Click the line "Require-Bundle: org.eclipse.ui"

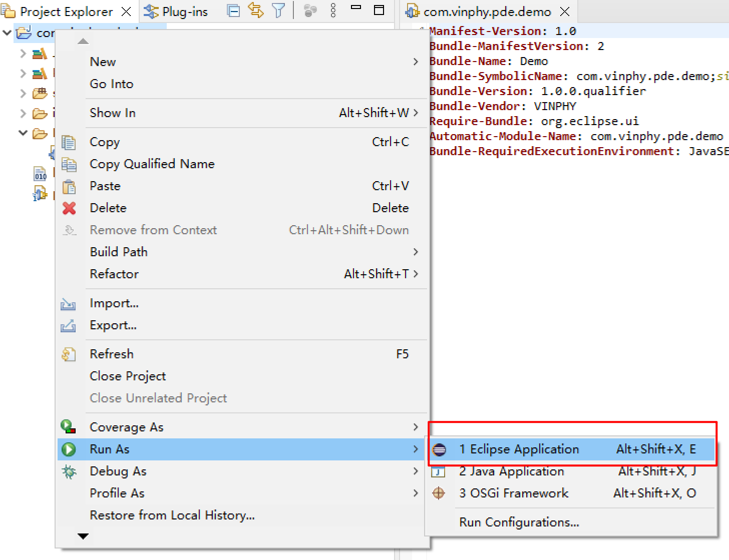tap(534, 121)
